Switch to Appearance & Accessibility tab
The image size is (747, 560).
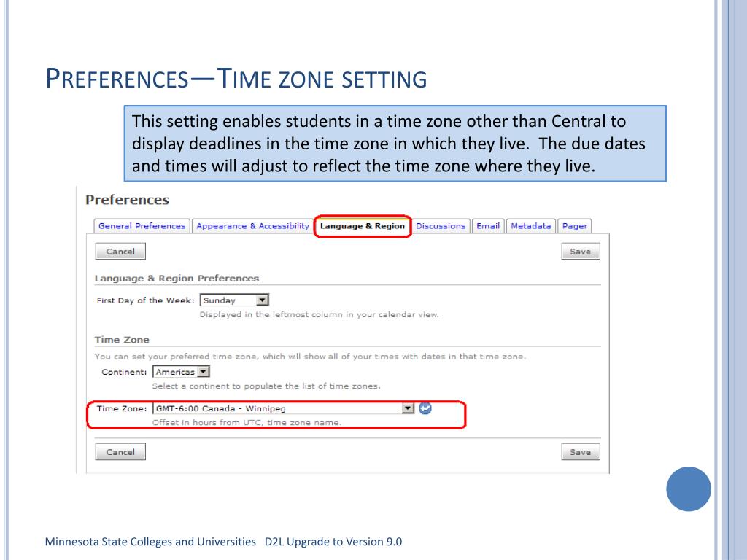pos(252,226)
